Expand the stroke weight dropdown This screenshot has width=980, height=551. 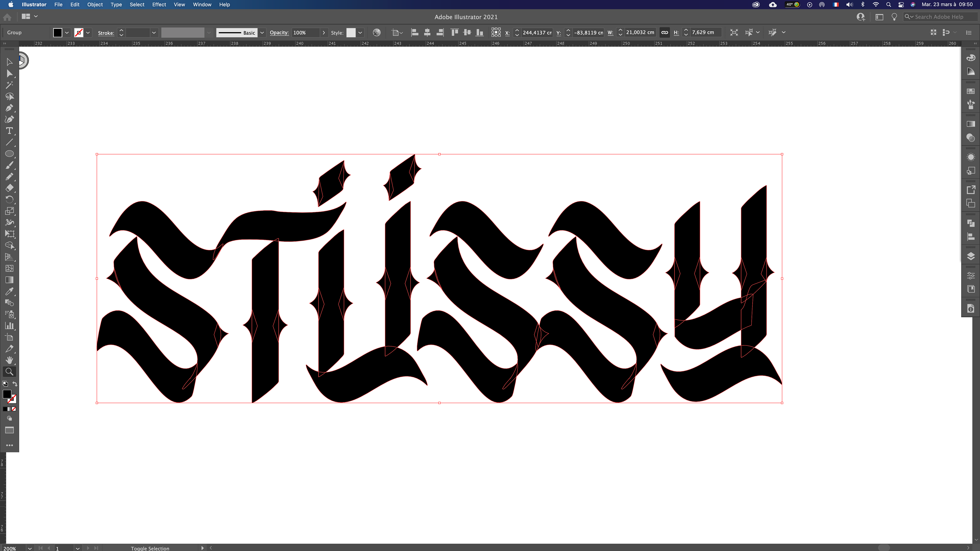pyautogui.click(x=154, y=33)
